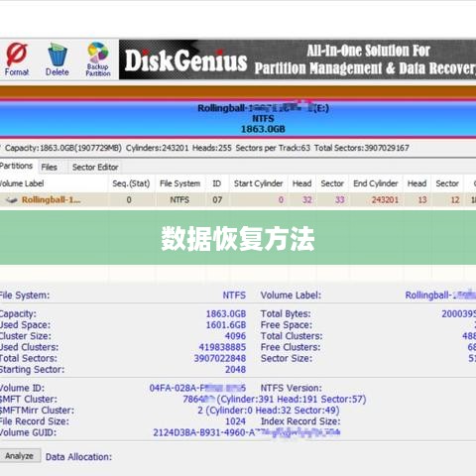
Task: Open the Files tab
Action: click(x=49, y=168)
